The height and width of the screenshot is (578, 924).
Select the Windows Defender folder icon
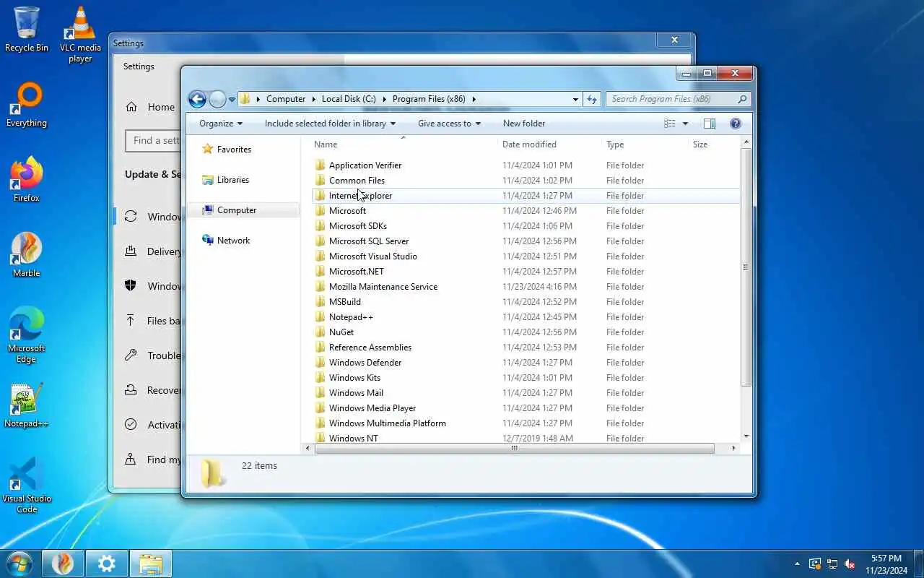click(x=321, y=363)
